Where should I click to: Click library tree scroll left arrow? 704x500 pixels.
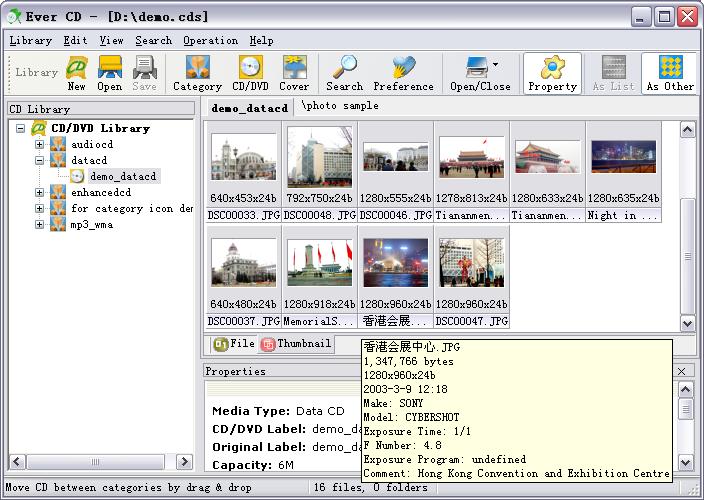[17, 461]
